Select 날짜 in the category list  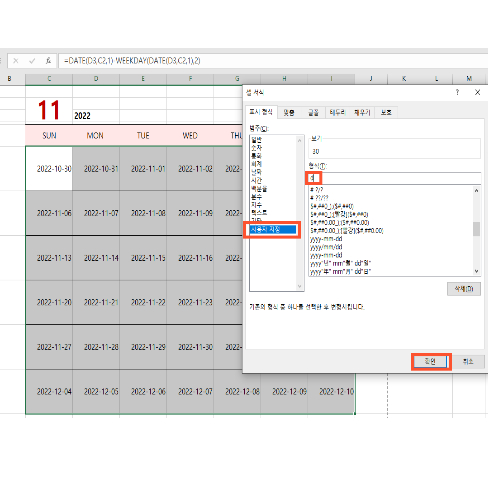pos(256,172)
